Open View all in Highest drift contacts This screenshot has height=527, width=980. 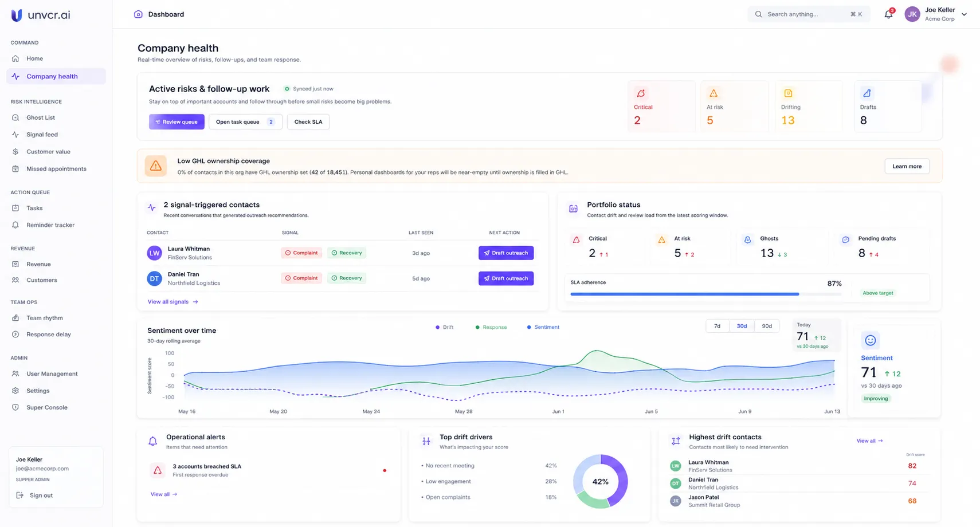click(869, 441)
